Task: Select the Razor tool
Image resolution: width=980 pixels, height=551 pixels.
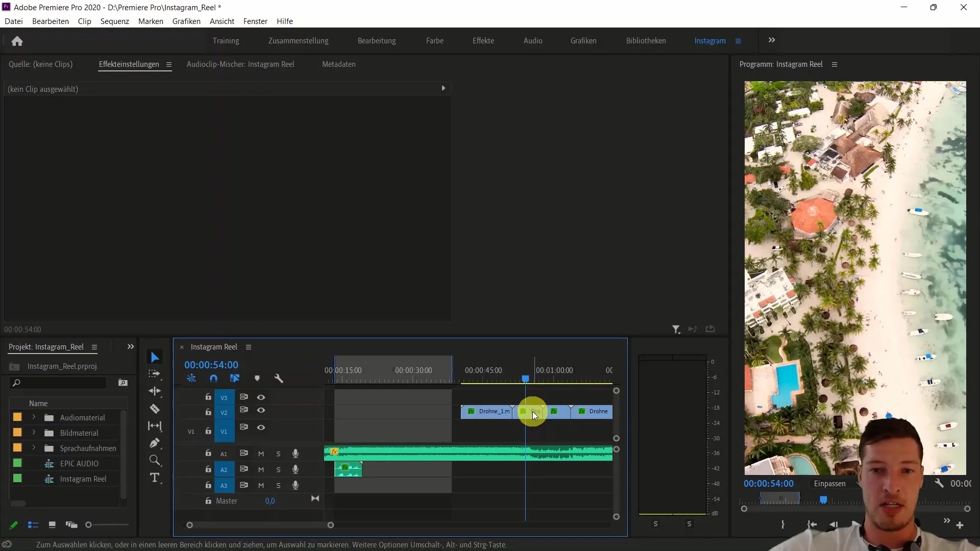Action: [155, 409]
